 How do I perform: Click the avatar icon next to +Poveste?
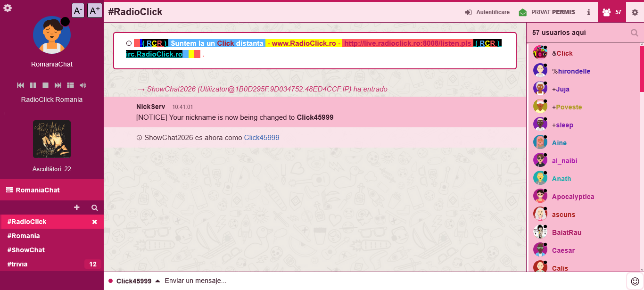(x=540, y=106)
